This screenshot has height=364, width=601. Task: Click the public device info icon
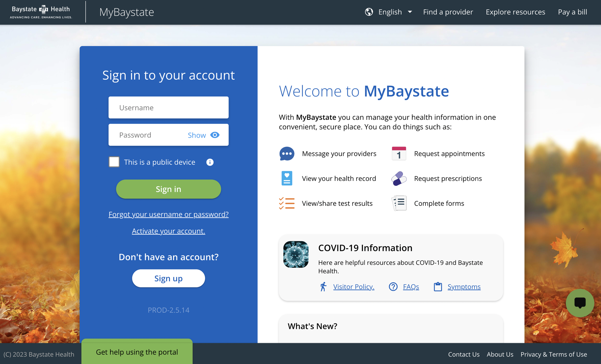click(x=210, y=162)
